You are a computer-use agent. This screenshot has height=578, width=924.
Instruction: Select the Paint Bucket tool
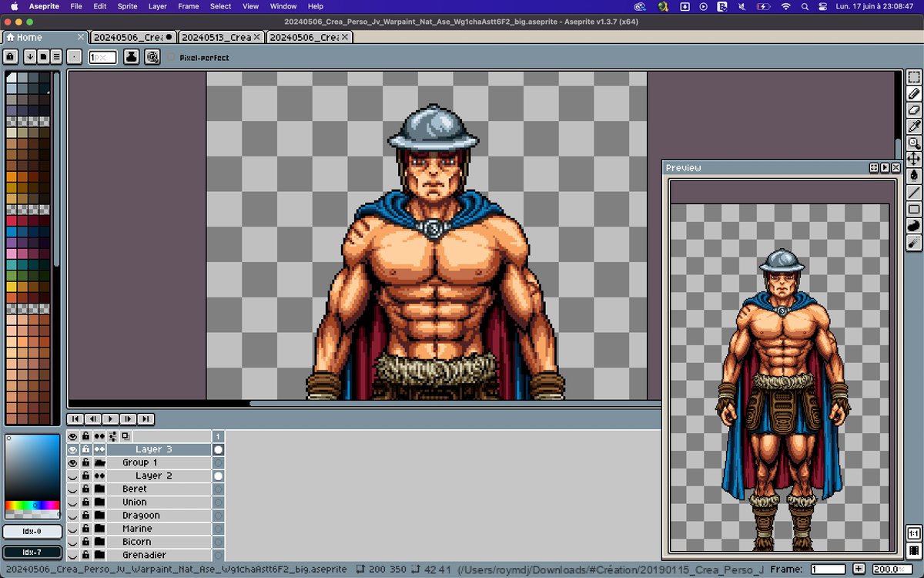click(914, 176)
